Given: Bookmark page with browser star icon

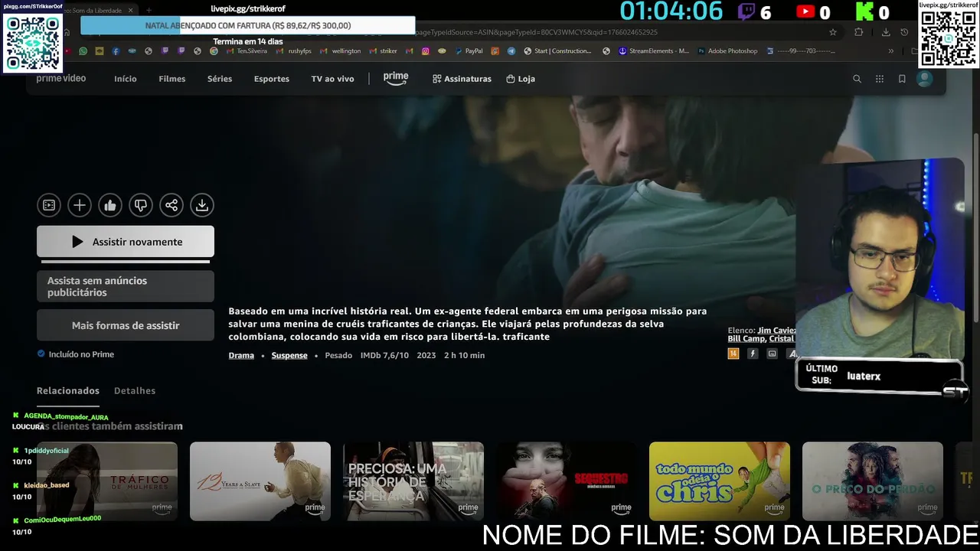Looking at the screenshot, I should pyautogui.click(x=833, y=32).
